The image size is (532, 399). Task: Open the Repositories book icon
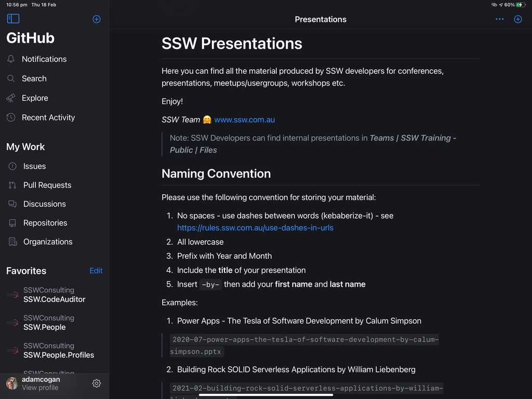11,223
